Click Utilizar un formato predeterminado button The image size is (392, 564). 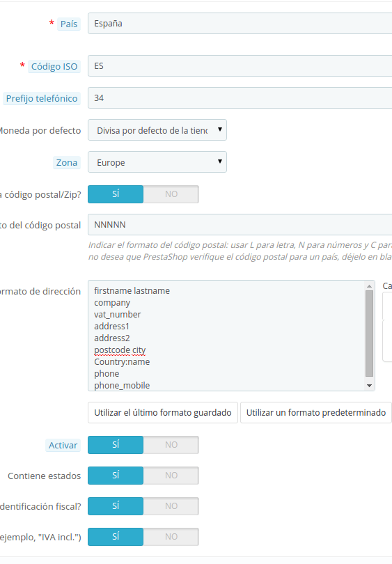tap(315, 413)
